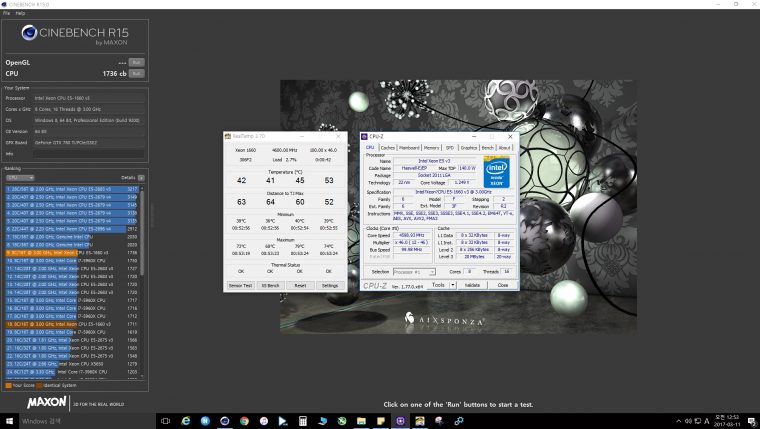Open File Explorer from the taskbar
The image size is (760, 429).
[361, 421]
